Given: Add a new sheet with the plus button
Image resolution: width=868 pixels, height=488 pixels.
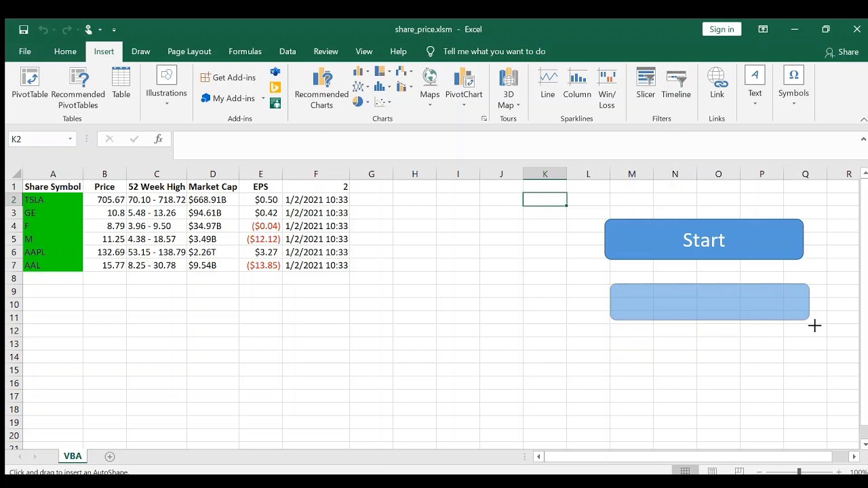Looking at the screenshot, I should coord(110,457).
